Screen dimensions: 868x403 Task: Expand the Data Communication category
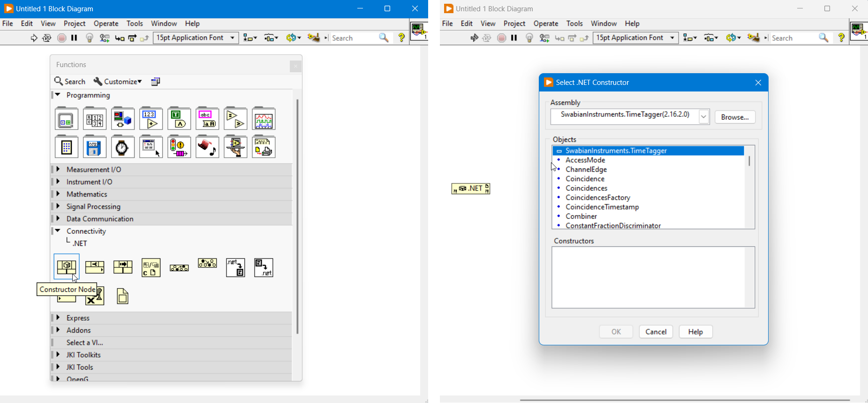coord(58,219)
